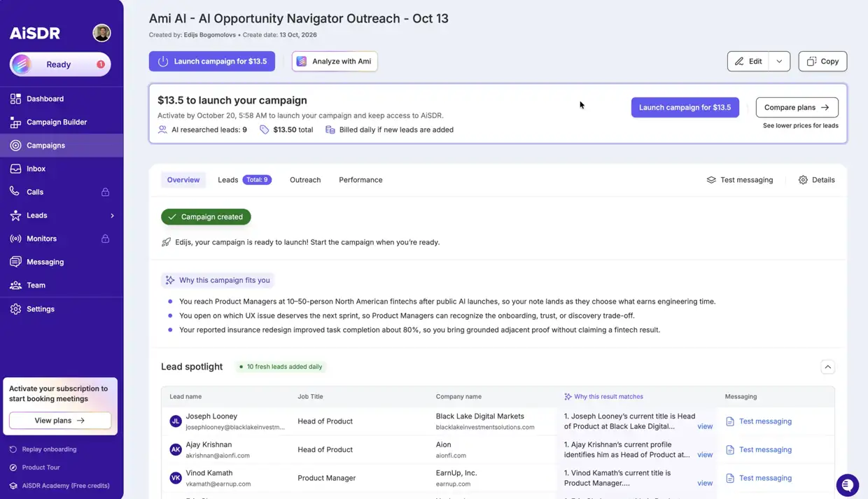Click the user avatar photo

pyautogui.click(x=101, y=33)
